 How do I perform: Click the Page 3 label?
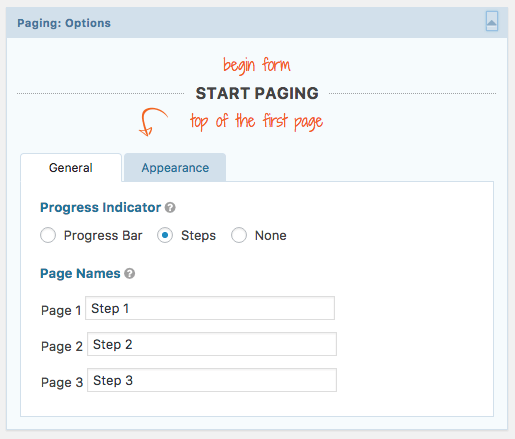tap(62, 382)
